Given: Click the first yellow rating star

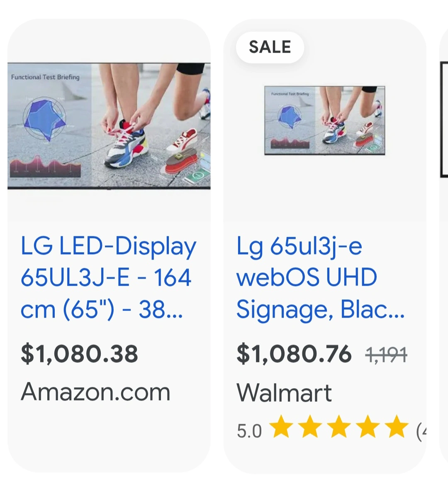Looking at the screenshot, I should [x=281, y=427].
